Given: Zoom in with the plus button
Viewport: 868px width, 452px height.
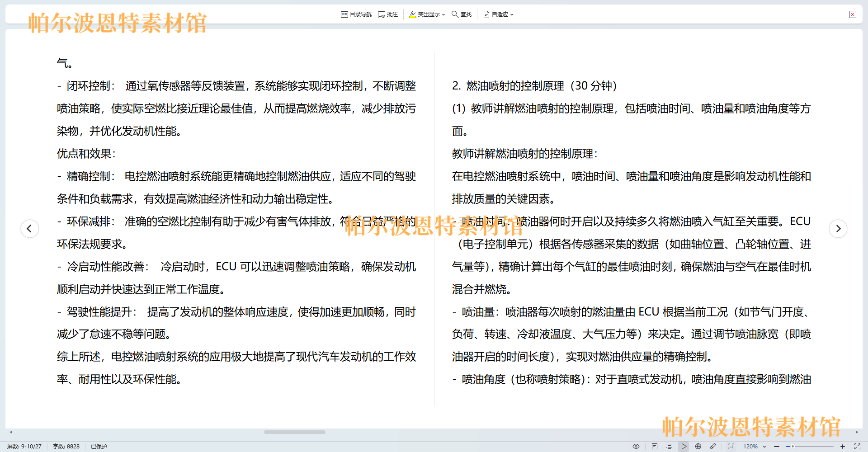Looking at the screenshot, I should tap(843, 446).
